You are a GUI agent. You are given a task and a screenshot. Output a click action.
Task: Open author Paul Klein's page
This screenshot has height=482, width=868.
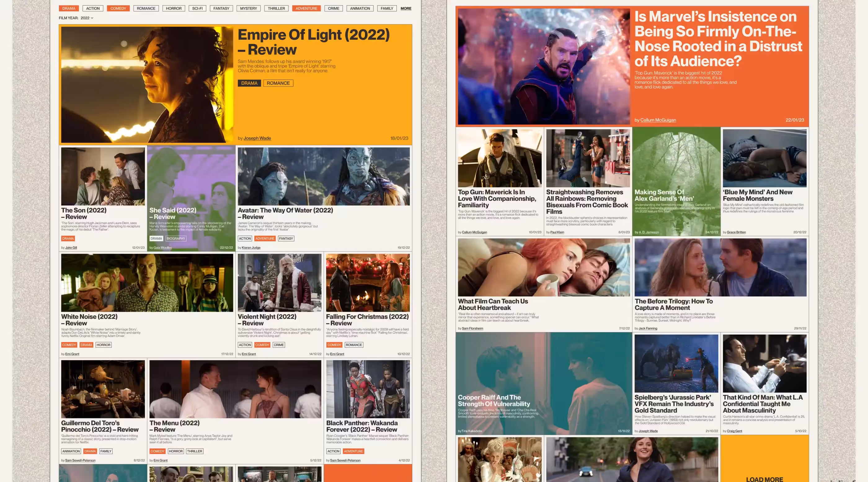[557, 232]
